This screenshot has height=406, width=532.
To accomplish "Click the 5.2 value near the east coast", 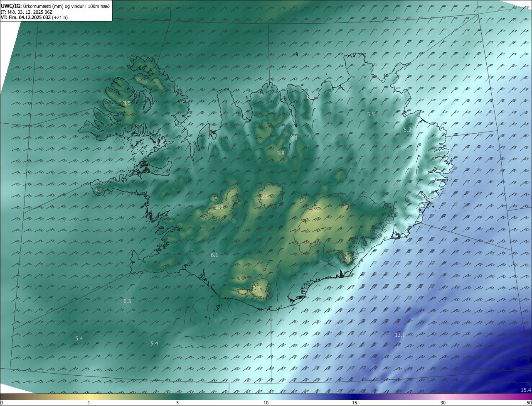I will point(407,130).
